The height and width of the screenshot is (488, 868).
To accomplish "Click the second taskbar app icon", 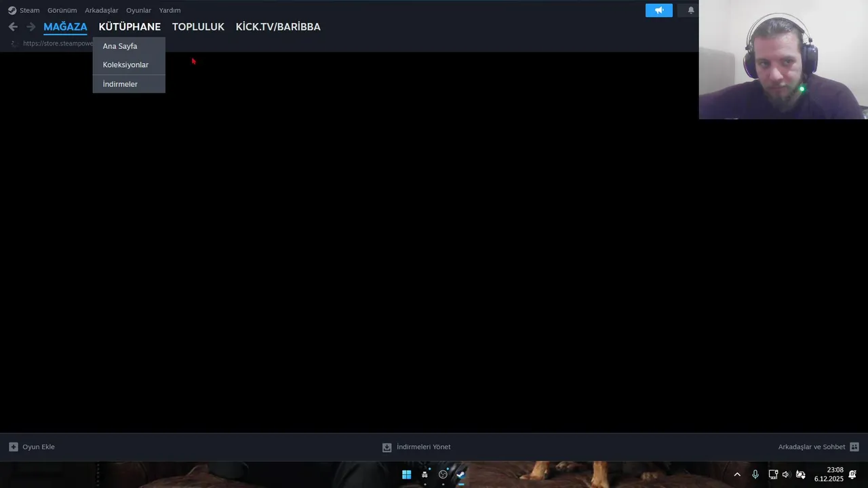I will 425,474.
